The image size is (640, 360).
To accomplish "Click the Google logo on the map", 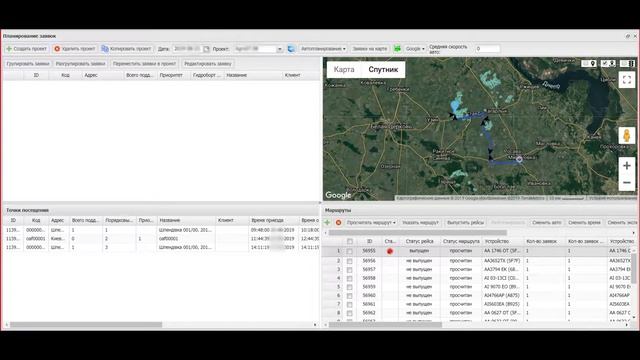I will [x=338, y=195].
